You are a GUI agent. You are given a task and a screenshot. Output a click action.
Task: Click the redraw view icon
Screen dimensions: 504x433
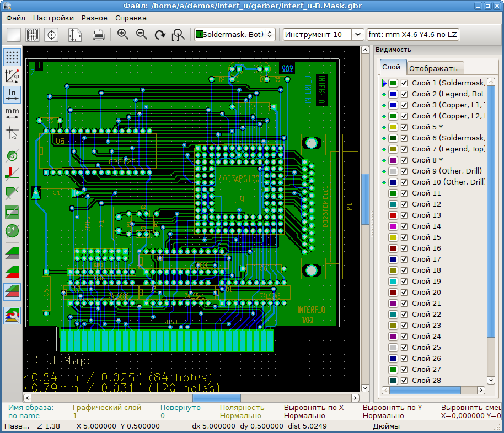tap(160, 34)
